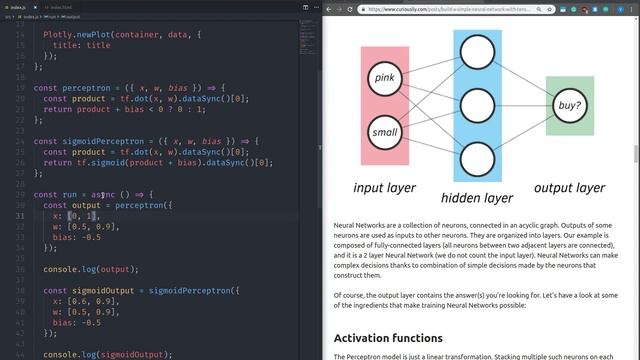This screenshot has height=360, width=640.
Task: Click 'Plotly.newPlot(container, data, {' code line
Action: 122,35
